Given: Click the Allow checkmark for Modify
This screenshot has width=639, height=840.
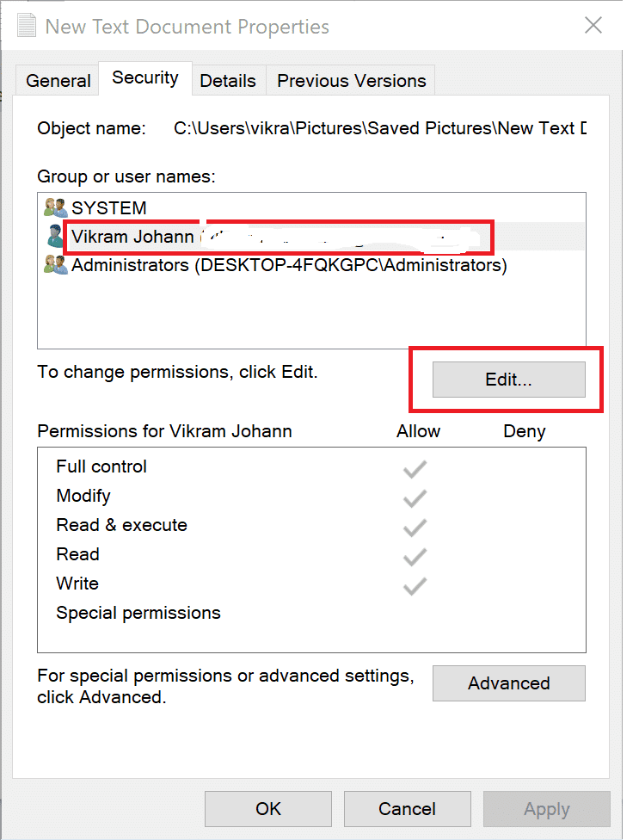Looking at the screenshot, I should [415, 497].
